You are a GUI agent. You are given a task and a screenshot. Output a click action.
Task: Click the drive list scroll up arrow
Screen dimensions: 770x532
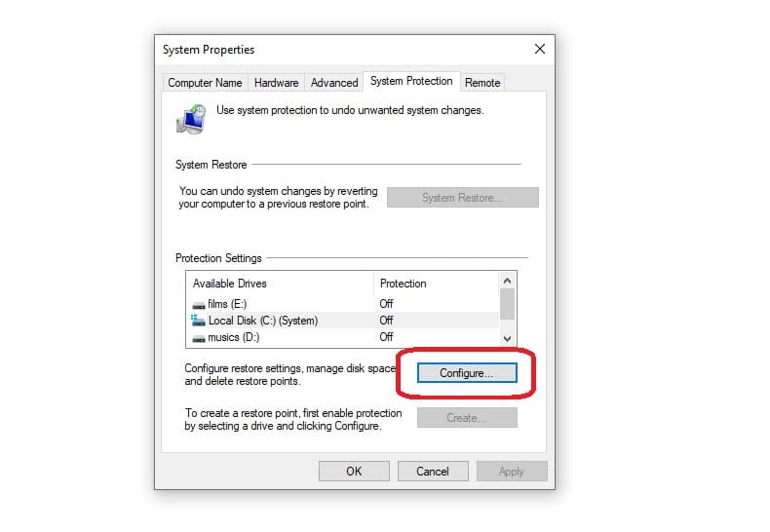click(507, 282)
